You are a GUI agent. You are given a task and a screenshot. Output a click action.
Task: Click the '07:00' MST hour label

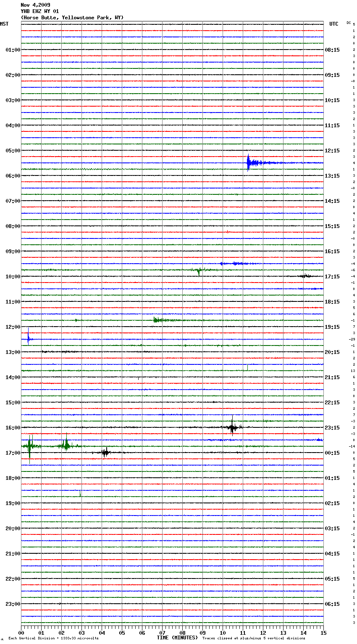(x=13, y=201)
